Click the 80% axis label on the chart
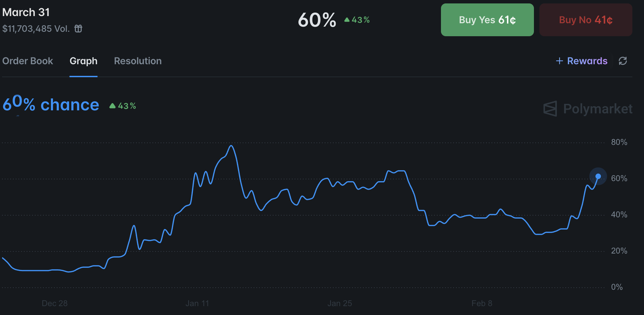 pyautogui.click(x=619, y=142)
